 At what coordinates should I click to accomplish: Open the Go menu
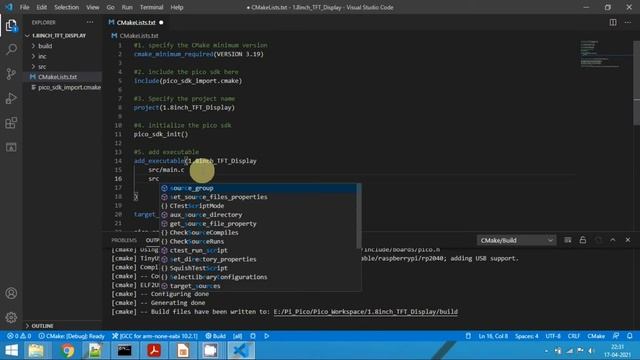110,7
